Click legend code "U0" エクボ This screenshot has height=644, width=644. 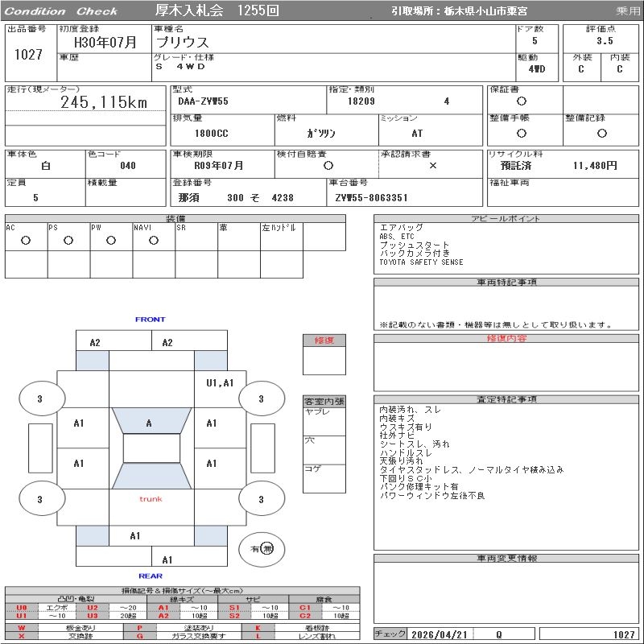[22, 608]
